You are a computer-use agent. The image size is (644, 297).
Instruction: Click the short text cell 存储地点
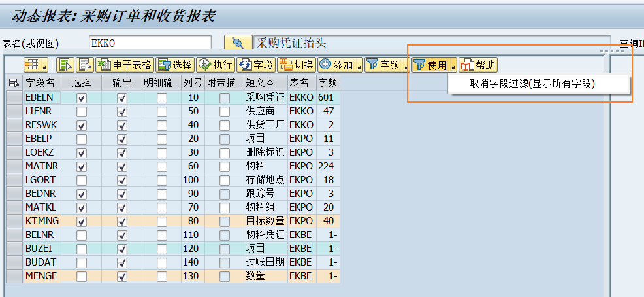(x=266, y=180)
